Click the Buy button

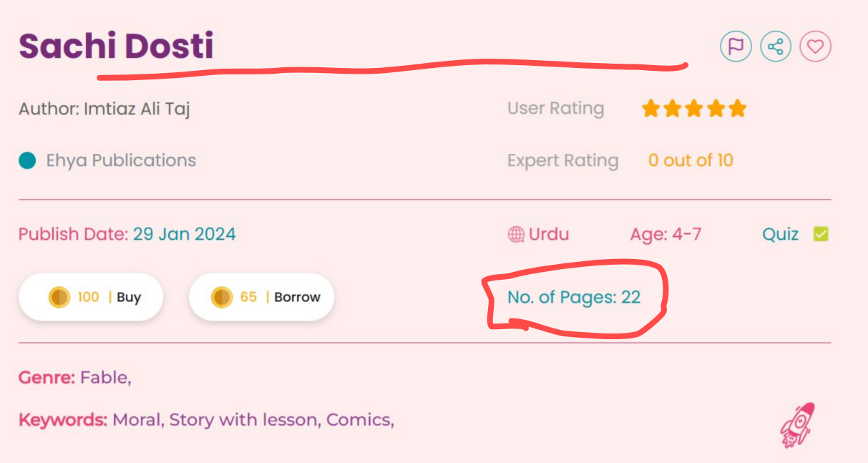pyautogui.click(x=129, y=297)
